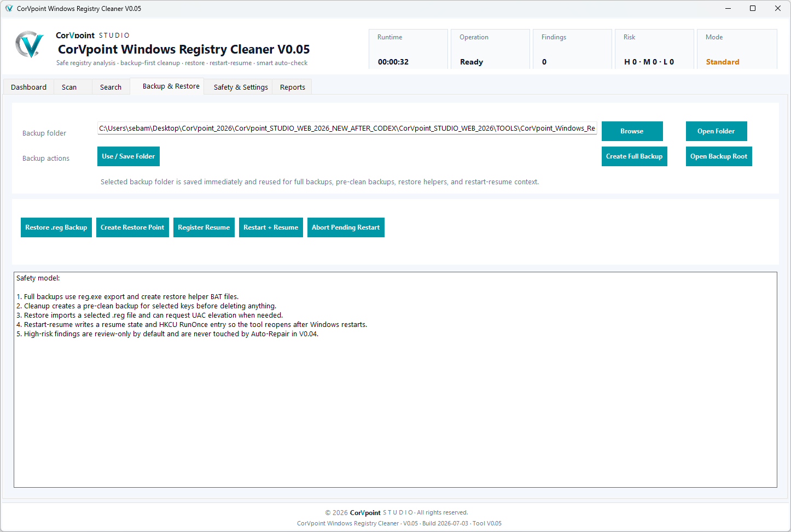Click Abort Pending Restart button
Screen dimensions: 791x532
point(346,227)
